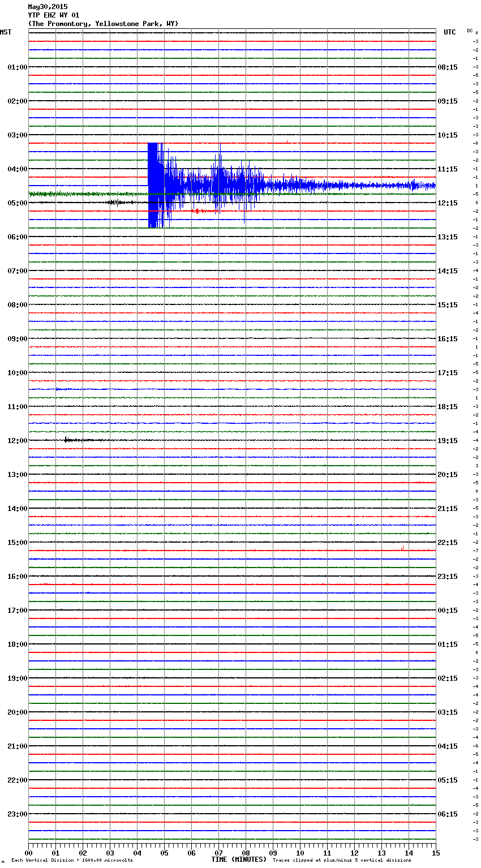Image resolution: width=481 pixels, height=868 pixels.
Task: Click the traces clipped footer note
Action: [x=342, y=861]
